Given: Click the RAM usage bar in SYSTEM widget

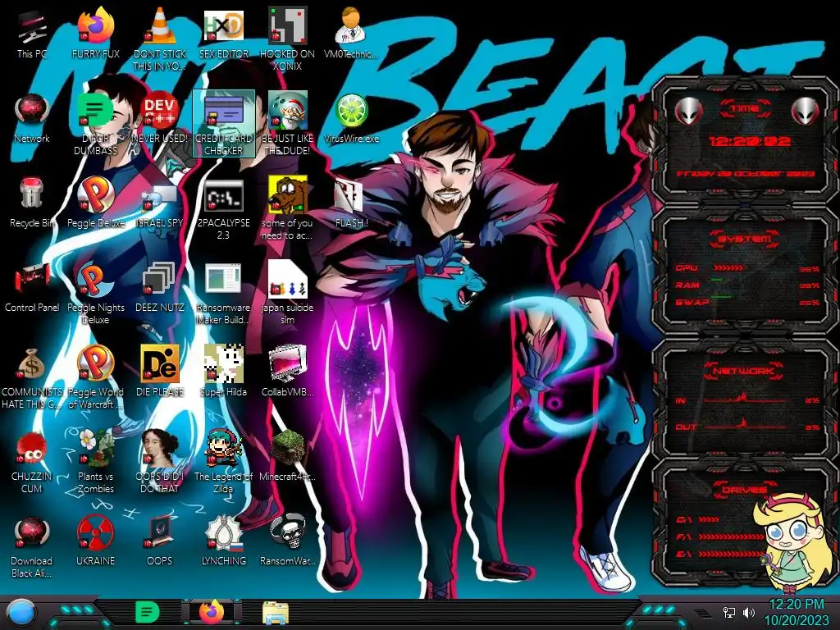Looking at the screenshot, I should pyautogui.click(x=717, y=281).
